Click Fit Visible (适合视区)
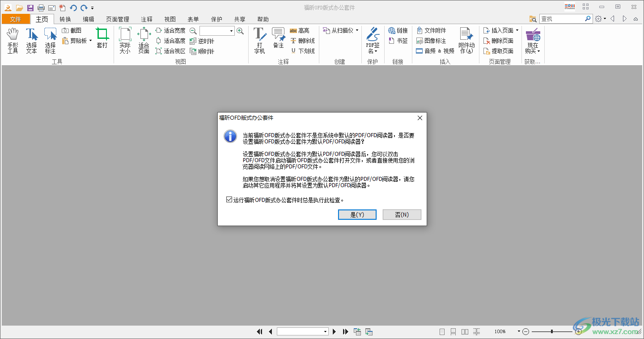Viewport: 644px width, 339px height. (x=170, y=51)
